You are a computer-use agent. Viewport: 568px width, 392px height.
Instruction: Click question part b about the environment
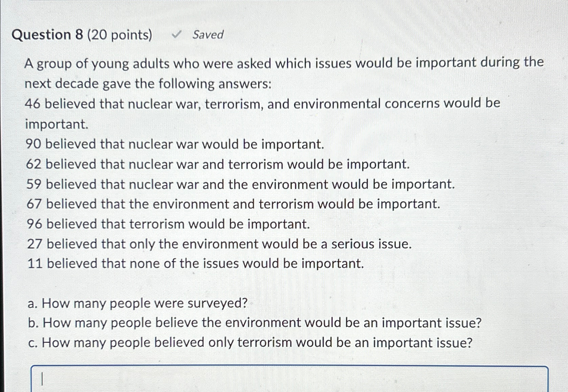pyautogui.click(x=253, y=322)
